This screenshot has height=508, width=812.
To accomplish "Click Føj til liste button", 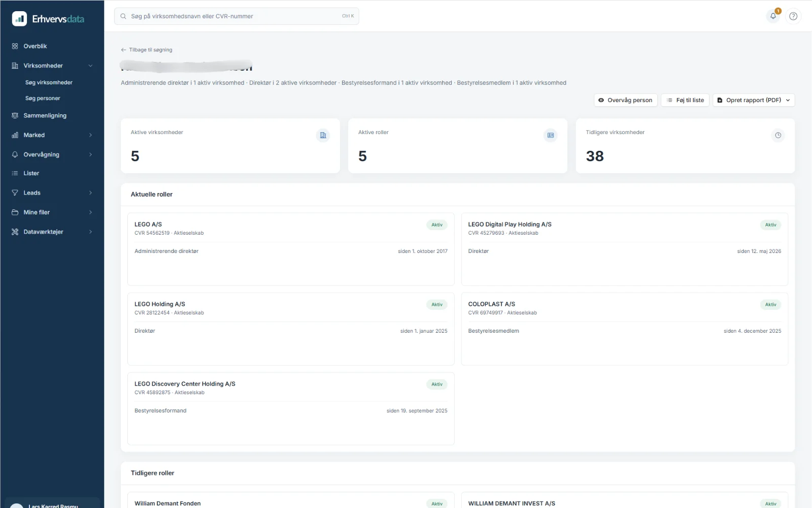I will click(685, 100).
